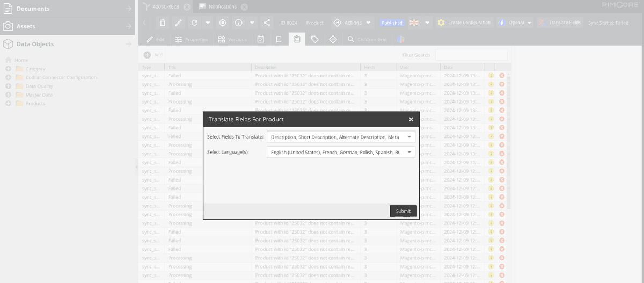Click the Filter/Search input field
The width and height of the screenshot is (644, 283).
[471, 55]
